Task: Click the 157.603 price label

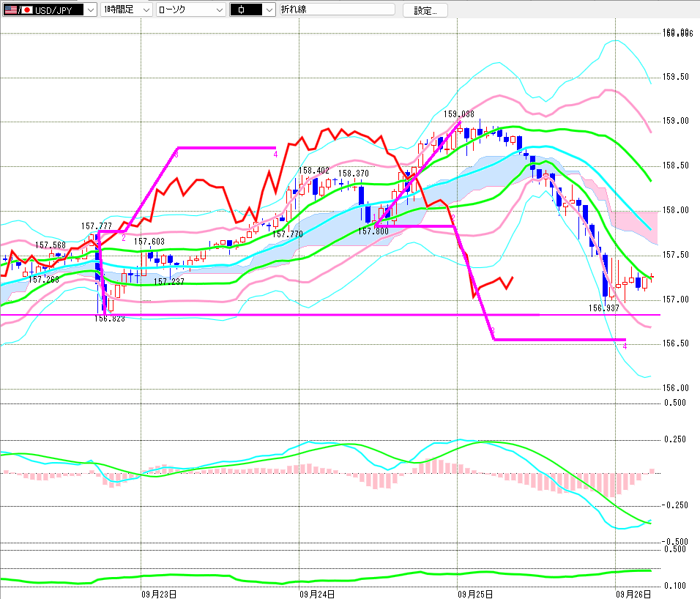Action: pos(149,242)
